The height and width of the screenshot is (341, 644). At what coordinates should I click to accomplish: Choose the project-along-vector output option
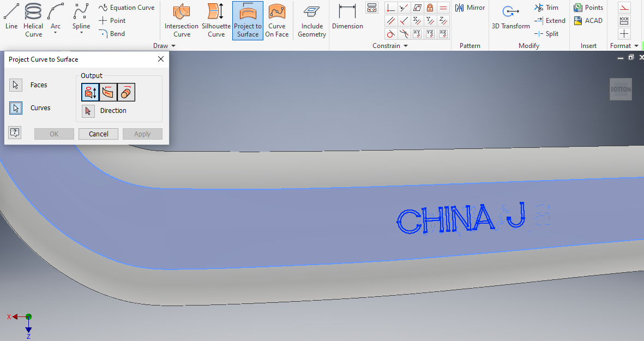pos(89,92)
